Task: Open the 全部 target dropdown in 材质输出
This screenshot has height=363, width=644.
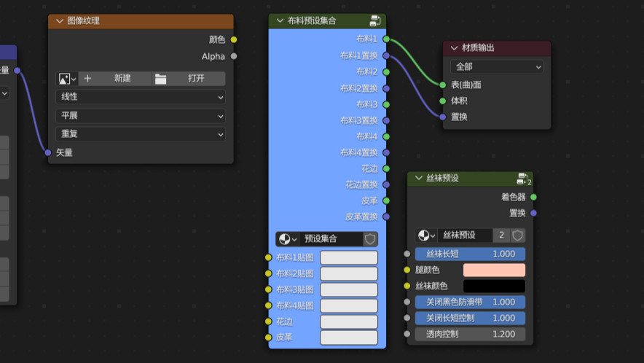Action: [498, 67]
